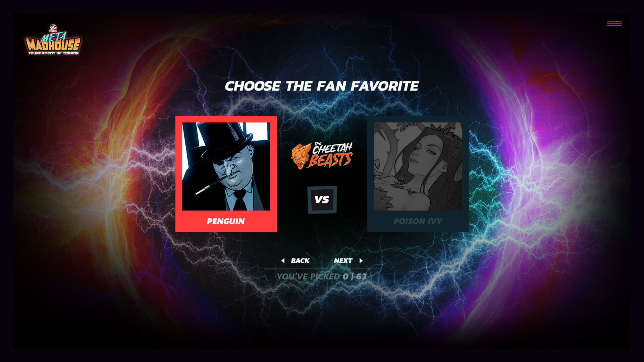Select the Penguin card
Image resolution: width=644 pixels, height=362 pixels.
point(226,174)
